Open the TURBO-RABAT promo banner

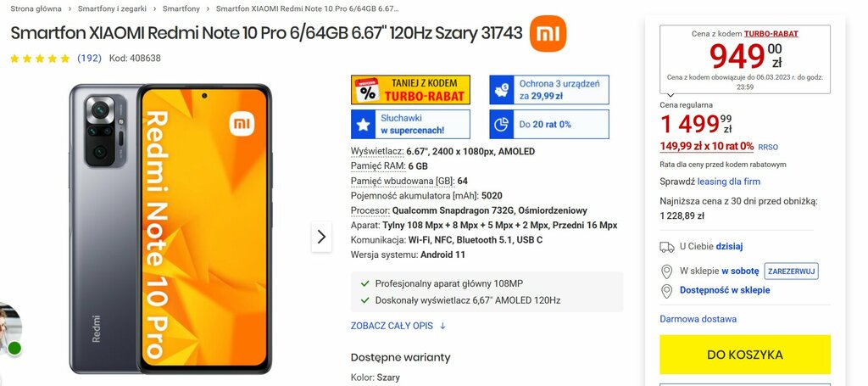[x=410, y=90]
